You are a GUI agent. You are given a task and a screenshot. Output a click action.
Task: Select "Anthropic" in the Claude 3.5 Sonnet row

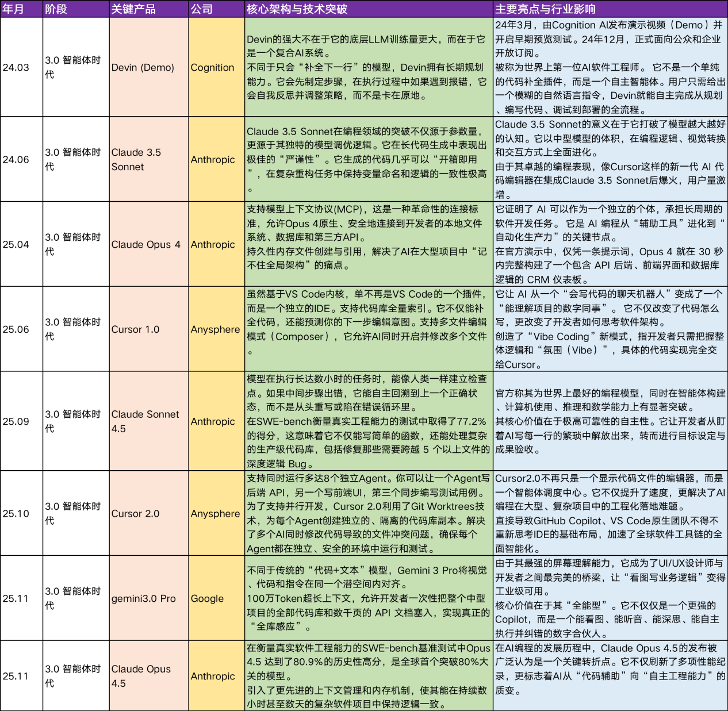tap(217, 159)
